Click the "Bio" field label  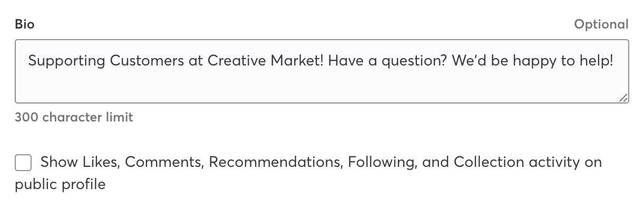25,24
